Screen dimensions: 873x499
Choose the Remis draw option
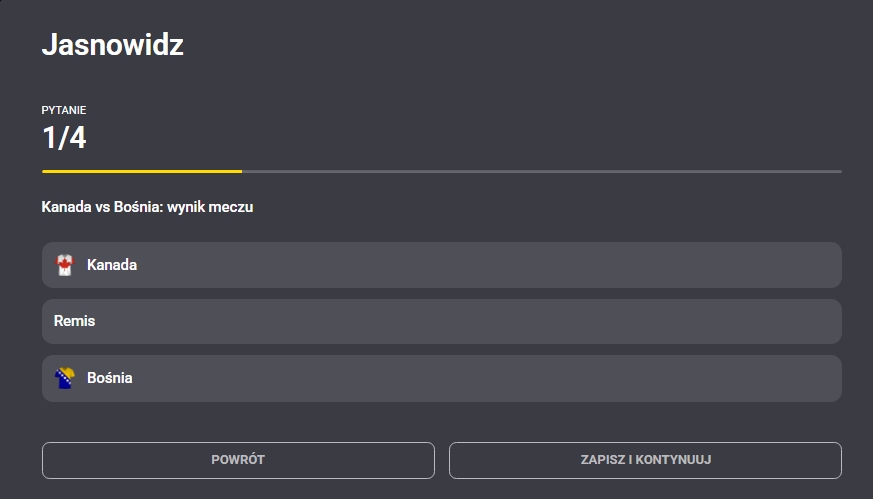pyautogui.click(x=442, y=321)
